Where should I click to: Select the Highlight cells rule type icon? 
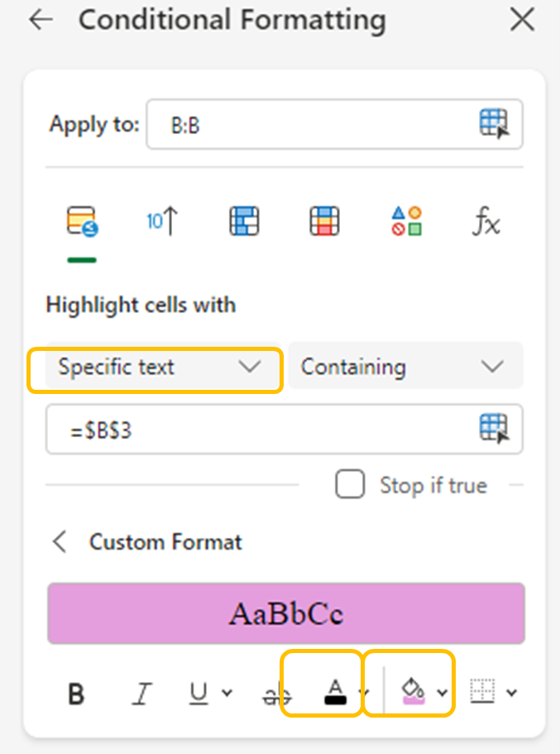(82, 222)
